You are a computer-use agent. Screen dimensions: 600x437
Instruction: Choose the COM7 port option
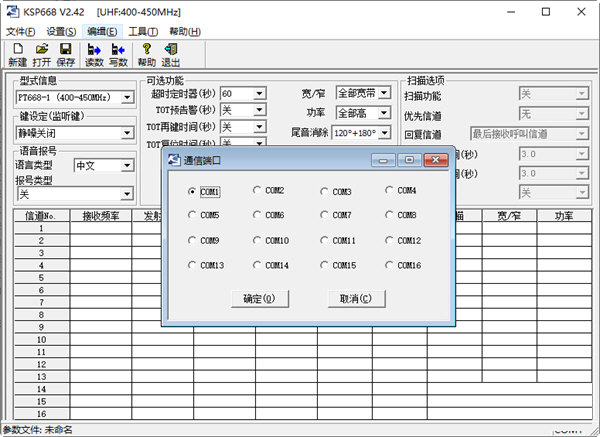tap(325, 216)
